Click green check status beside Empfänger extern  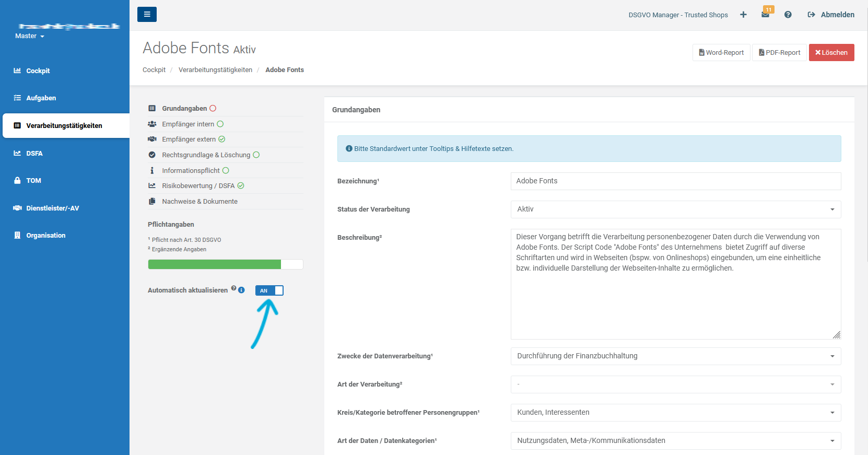pos(221,139)
